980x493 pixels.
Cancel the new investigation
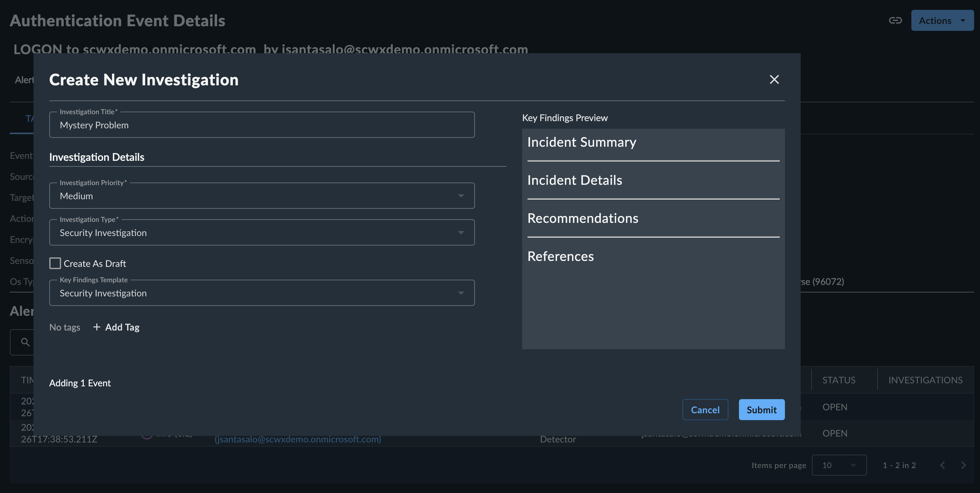click(x=705, y=410)
